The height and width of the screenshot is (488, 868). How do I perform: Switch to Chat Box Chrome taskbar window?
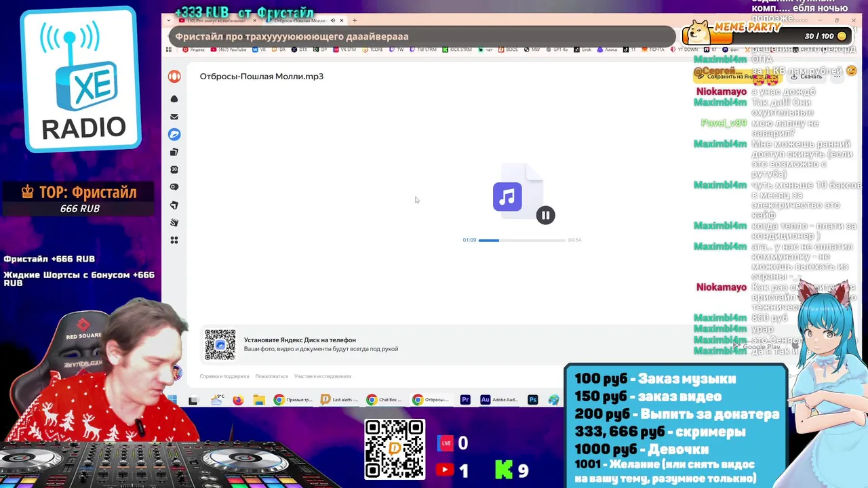387,400
